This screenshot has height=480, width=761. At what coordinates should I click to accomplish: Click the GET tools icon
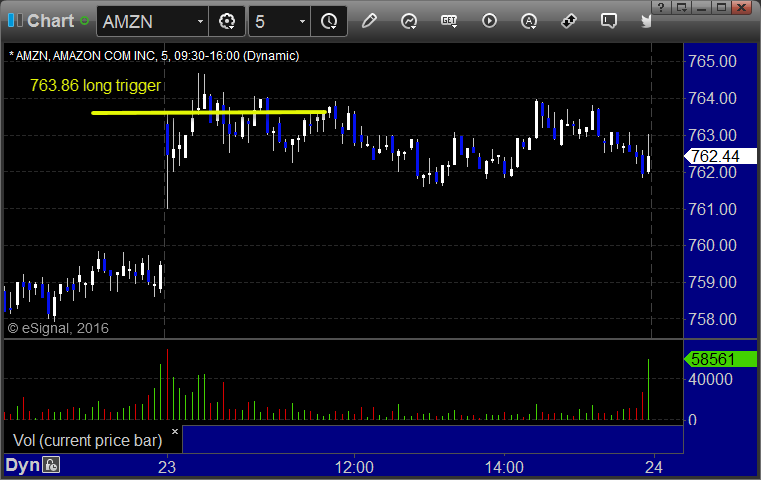(449, 21)
